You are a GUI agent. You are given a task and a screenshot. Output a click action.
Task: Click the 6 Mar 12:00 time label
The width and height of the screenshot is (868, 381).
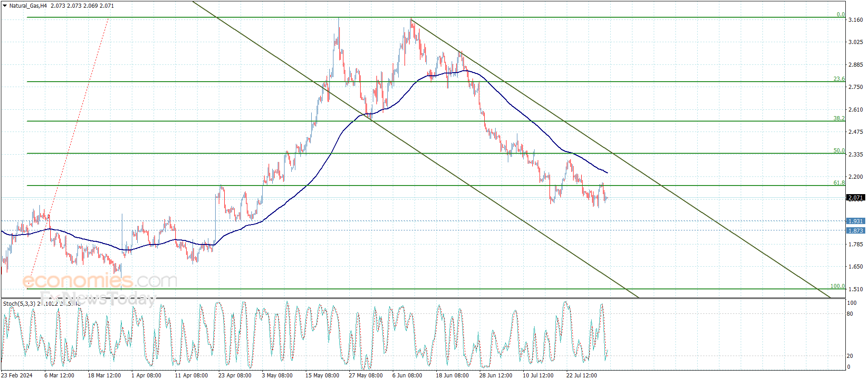click(59, 375)
